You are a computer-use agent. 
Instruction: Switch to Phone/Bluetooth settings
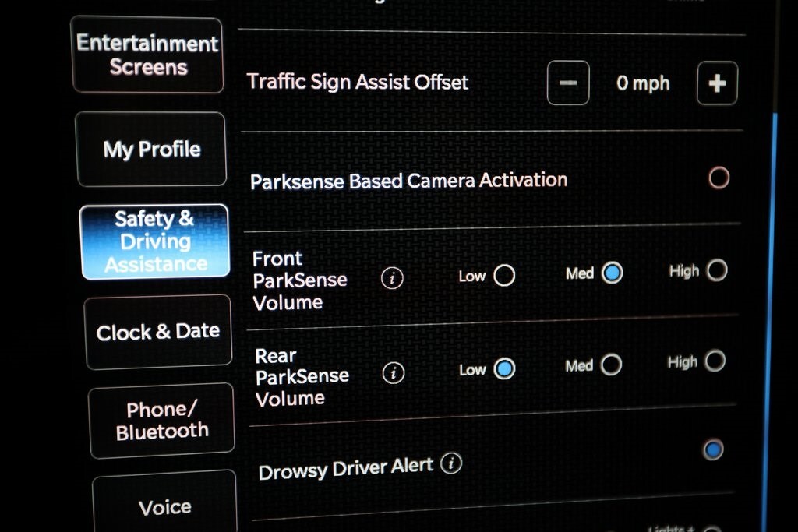(x=161, y=421)
